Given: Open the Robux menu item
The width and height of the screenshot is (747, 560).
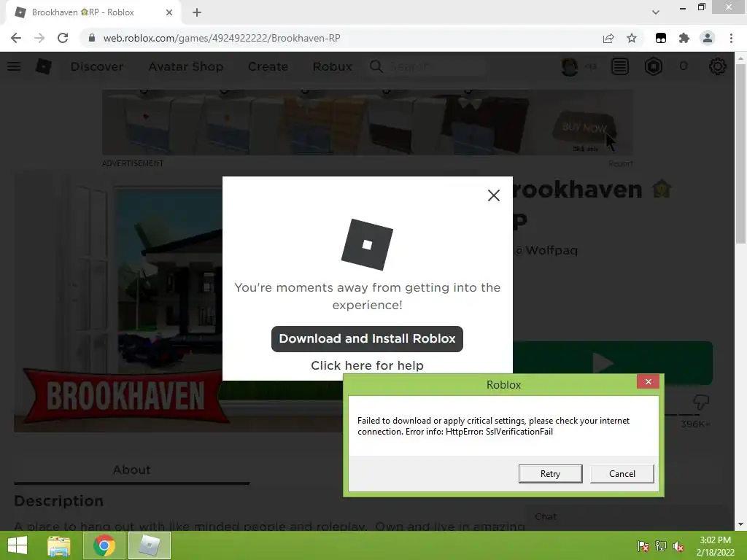Looking at the screenshot, I should (333, 66).
